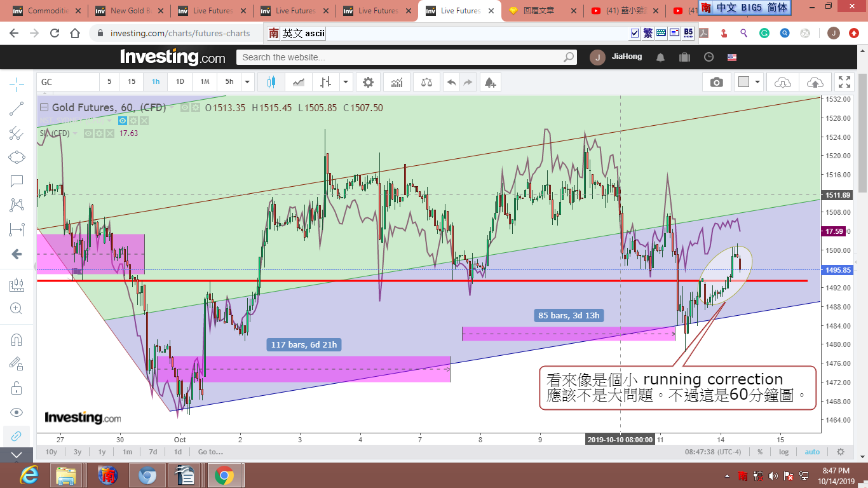
Task: Undo the last chart action
Action: point(451,82)
